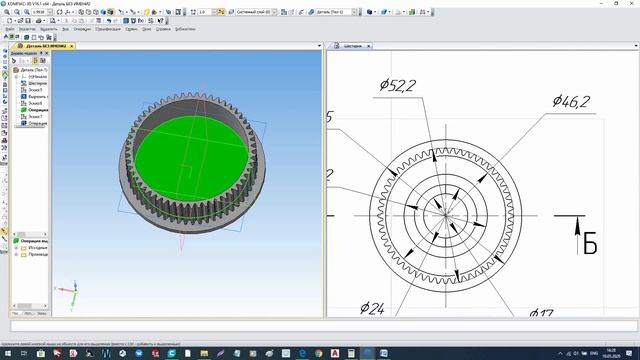Image resolution: width=640 pixels, height=360 pixels.
Task: Open Microsoft Store from the taskbar
Action: click(40, 353)
